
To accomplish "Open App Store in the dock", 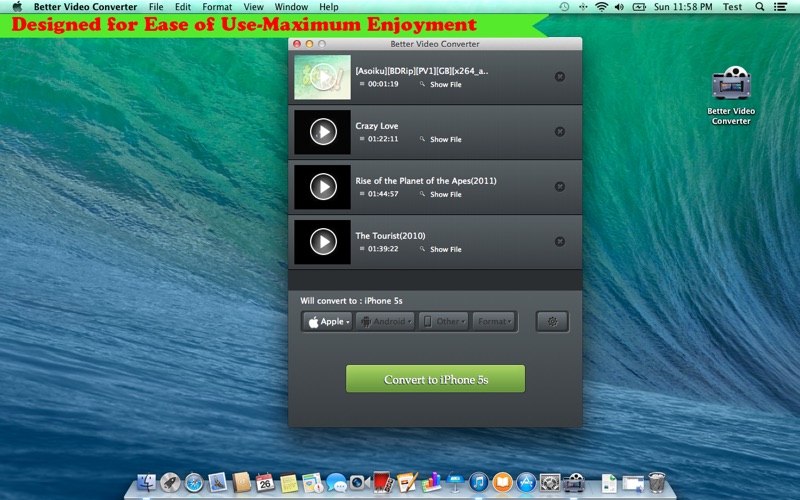I will click(526, 482).
